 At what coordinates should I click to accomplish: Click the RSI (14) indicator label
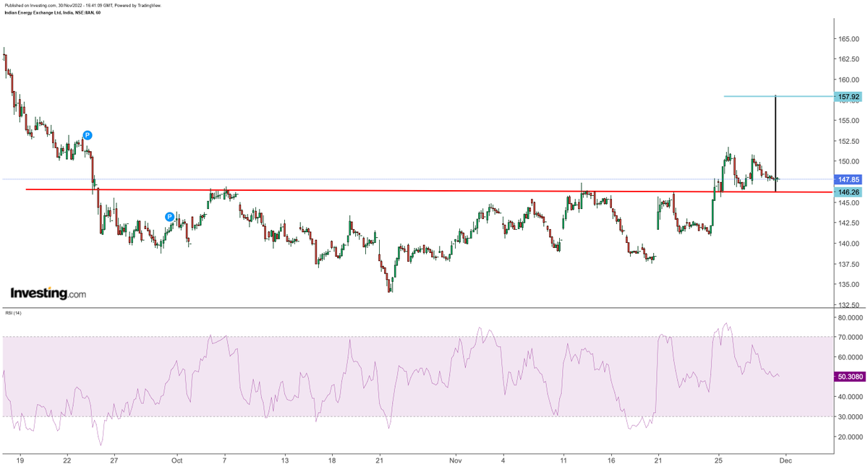point(13,313)
